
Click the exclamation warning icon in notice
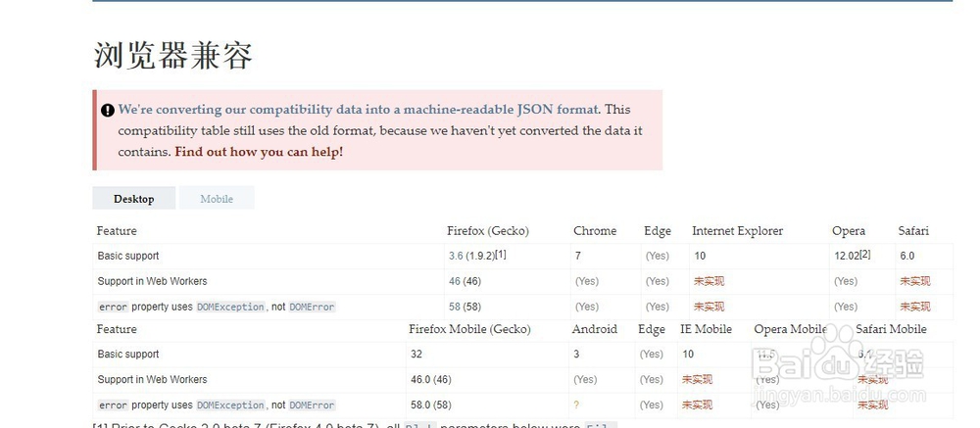click(108, 110)
